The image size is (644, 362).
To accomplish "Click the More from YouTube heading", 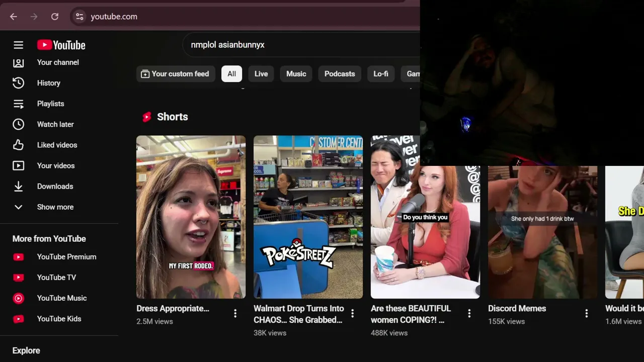I will [x=49, y=239].
